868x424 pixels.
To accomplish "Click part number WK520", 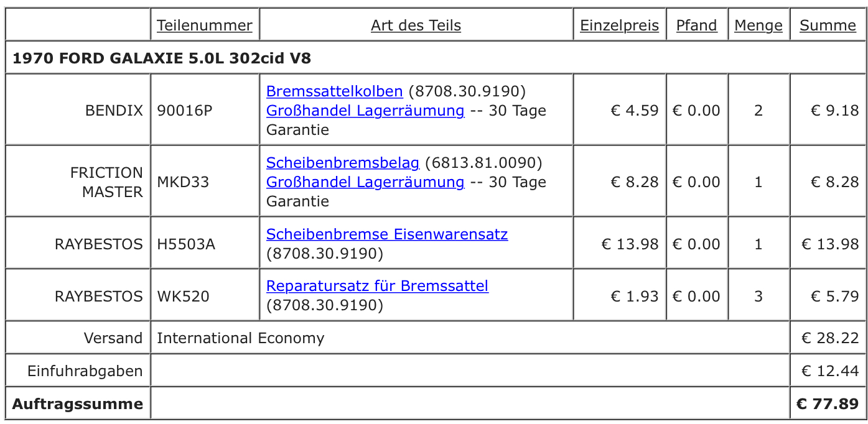I will pos(183,297).
